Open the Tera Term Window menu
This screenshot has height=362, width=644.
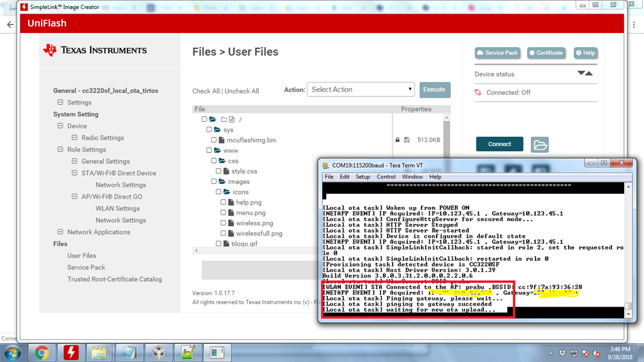413,177
